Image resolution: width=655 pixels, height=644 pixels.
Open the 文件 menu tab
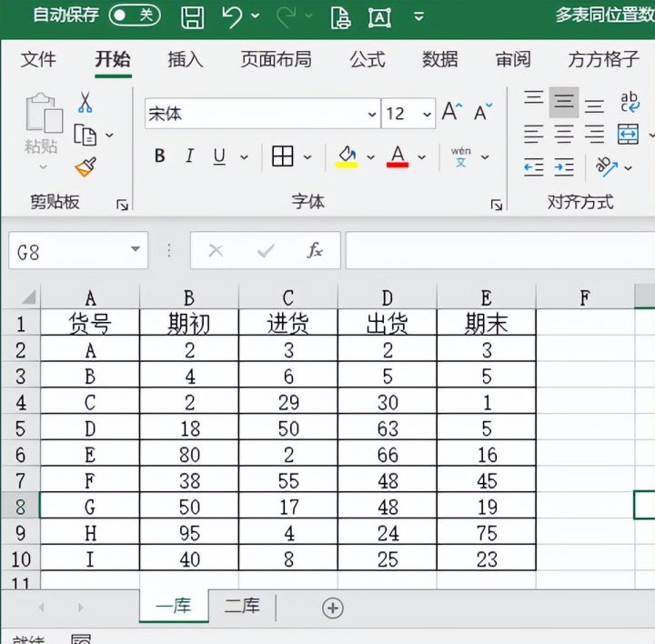(x=38, y=59)
